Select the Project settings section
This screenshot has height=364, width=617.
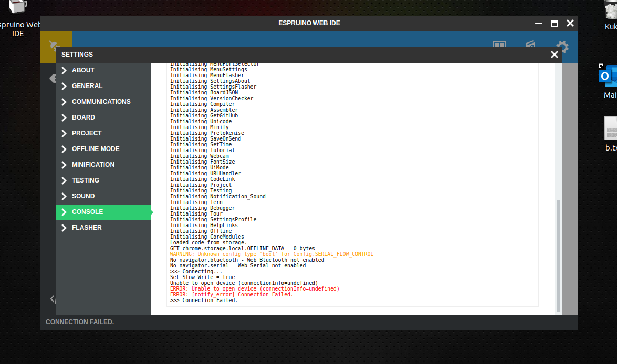(x=103, y=133)
